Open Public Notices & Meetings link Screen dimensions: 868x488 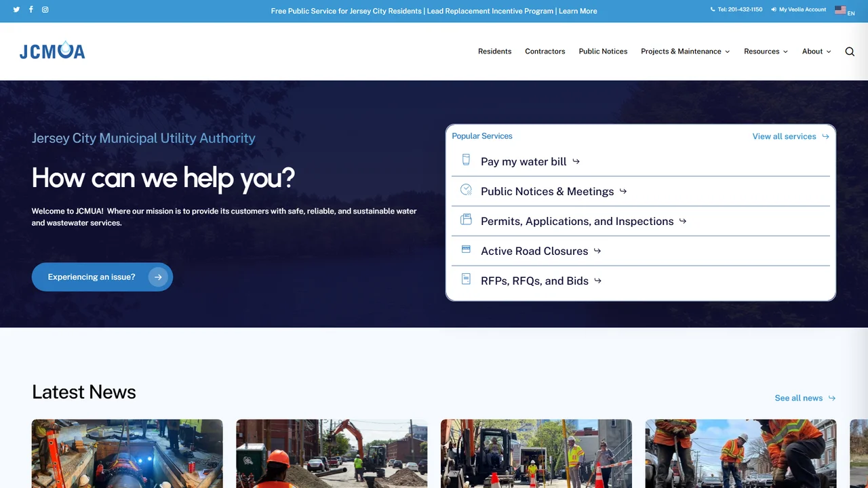(547, 191)
